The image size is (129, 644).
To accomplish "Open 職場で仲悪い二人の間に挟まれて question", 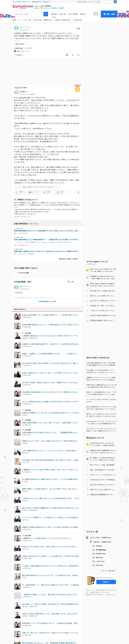I will coord(50,489).
